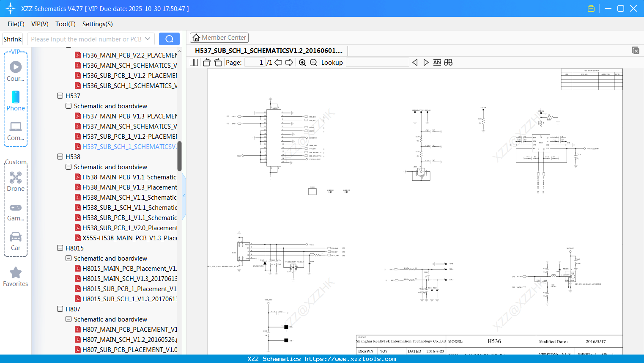Run the blue model search button
644x363 pixels.
tap(169, 38)
